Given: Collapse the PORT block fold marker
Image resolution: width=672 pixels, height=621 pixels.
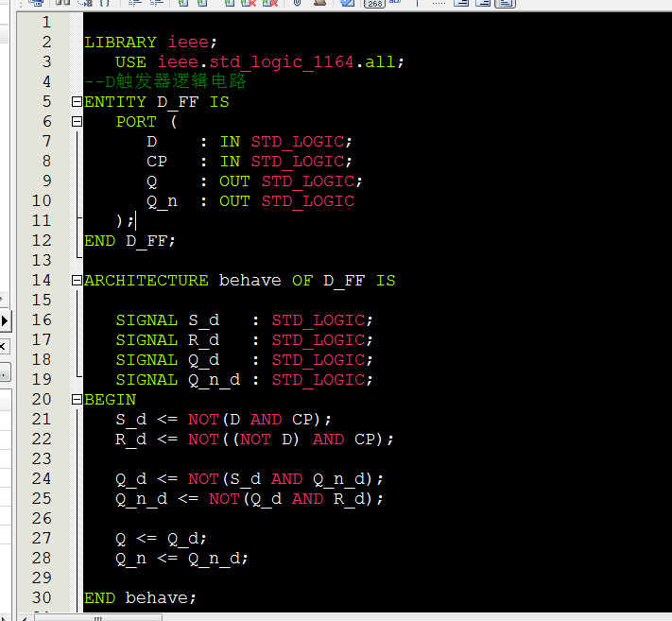Looking at the screenshot, I should 76,122.
